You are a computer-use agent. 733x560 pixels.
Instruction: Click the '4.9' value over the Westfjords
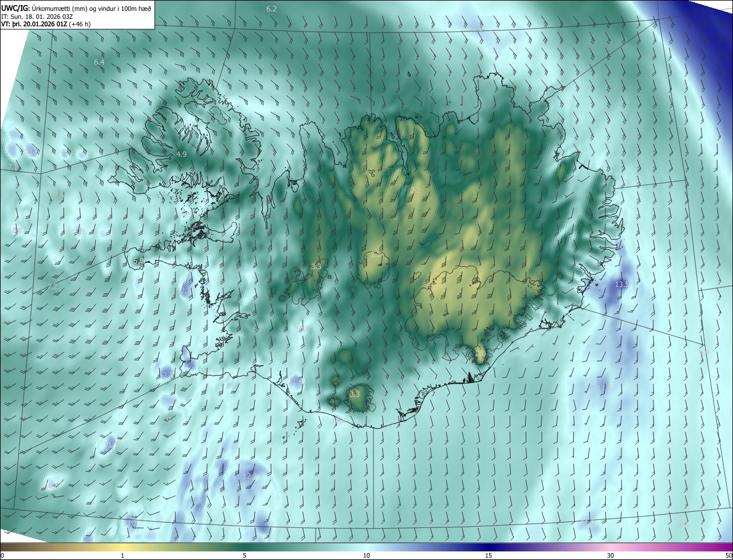[181, 155]
